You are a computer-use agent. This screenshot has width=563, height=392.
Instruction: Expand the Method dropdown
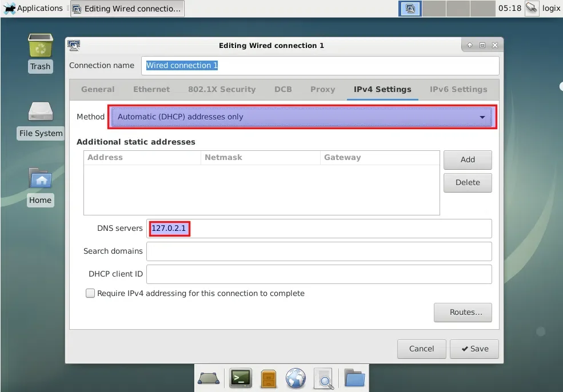[302, 117]
